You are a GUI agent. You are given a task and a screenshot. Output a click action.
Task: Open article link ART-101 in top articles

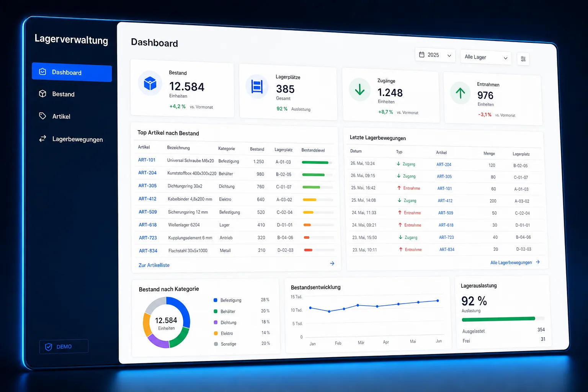click(x=147, y=160)
